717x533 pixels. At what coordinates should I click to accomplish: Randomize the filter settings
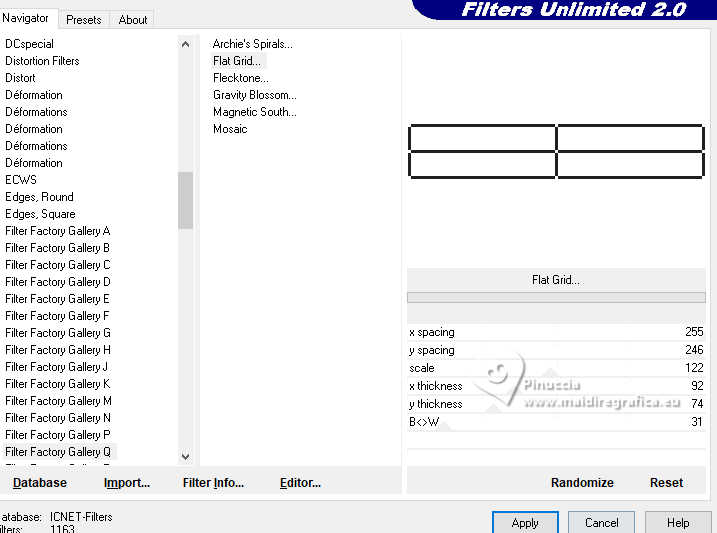(582, 482)
